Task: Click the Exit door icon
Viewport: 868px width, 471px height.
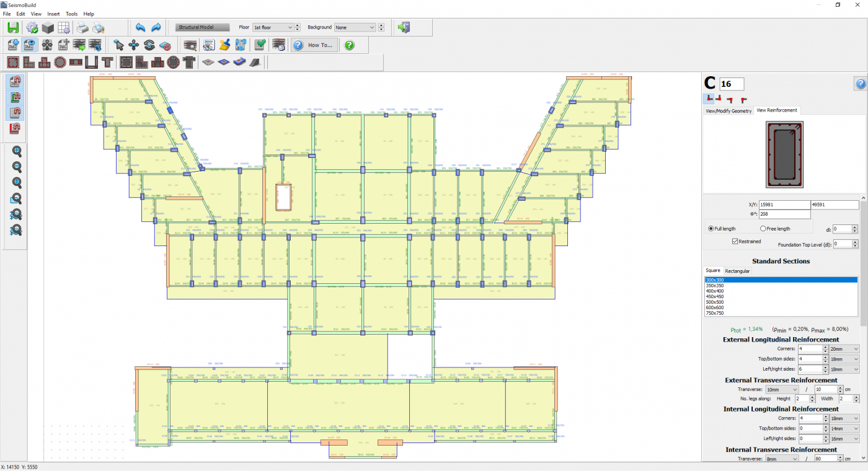Action: click(x=404, y=27)
